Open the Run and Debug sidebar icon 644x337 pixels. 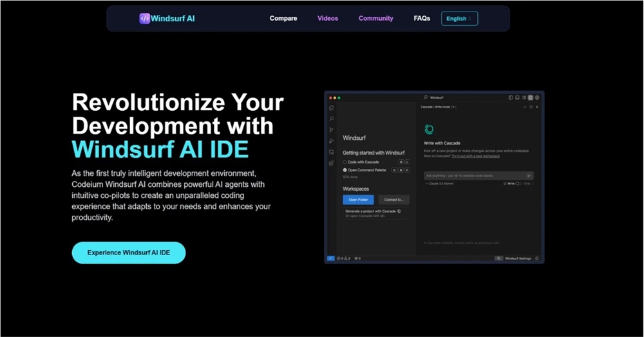[x=331, y=141]
